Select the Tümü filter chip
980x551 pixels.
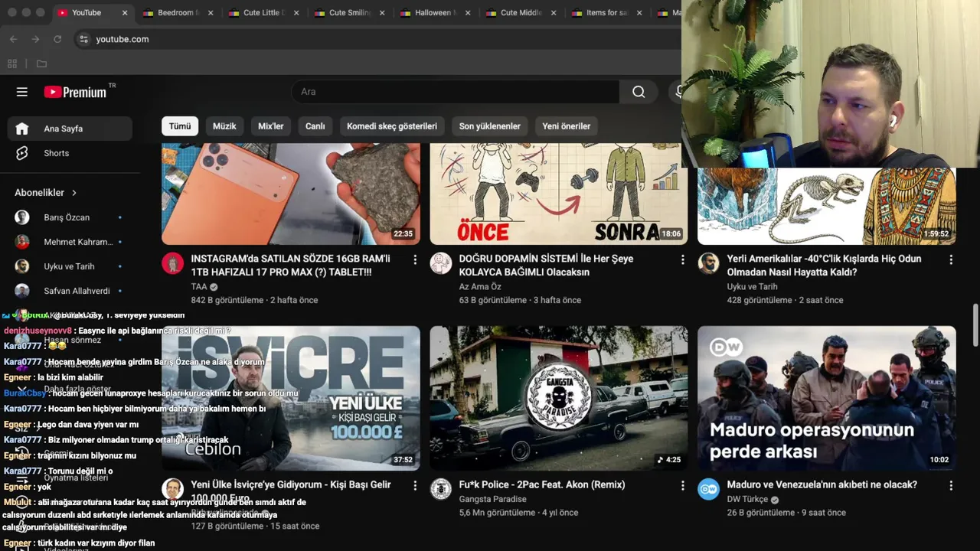coord(180,126)
